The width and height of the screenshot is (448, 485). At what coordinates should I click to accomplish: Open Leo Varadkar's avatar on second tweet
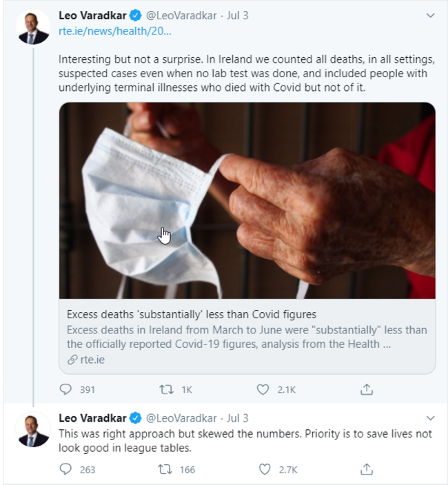click(33, 431)
